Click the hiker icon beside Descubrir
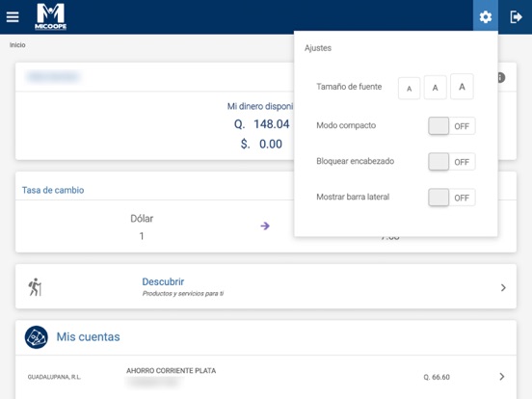 pos(35,287)
